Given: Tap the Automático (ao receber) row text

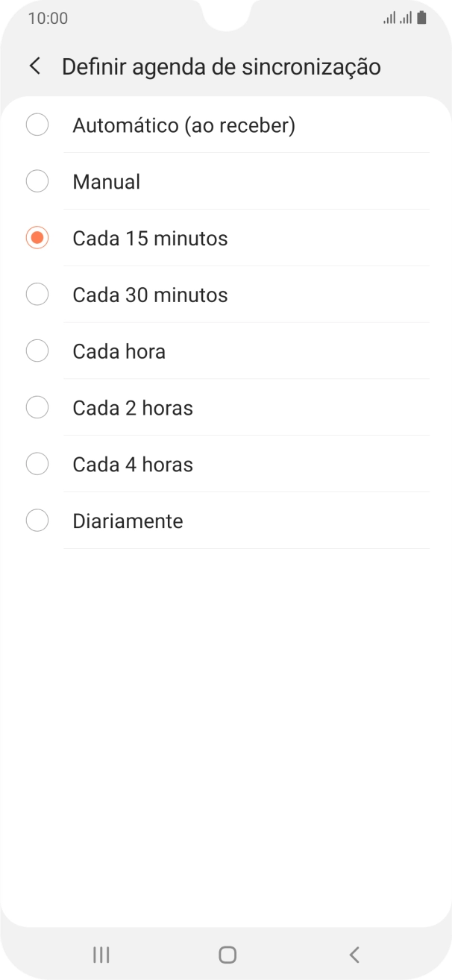Looking at the screenshot, I should click(184, 125).
